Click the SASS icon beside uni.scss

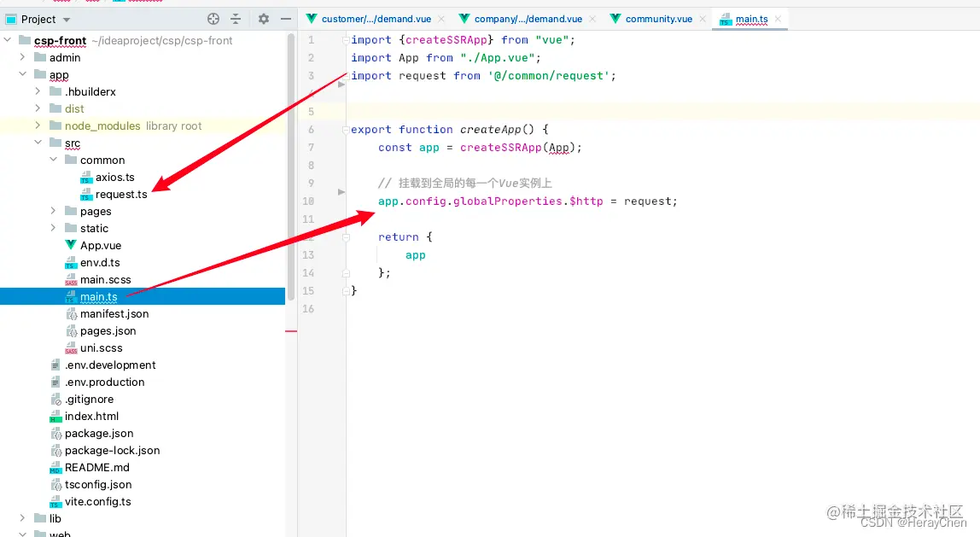click(x=71, y=348)
